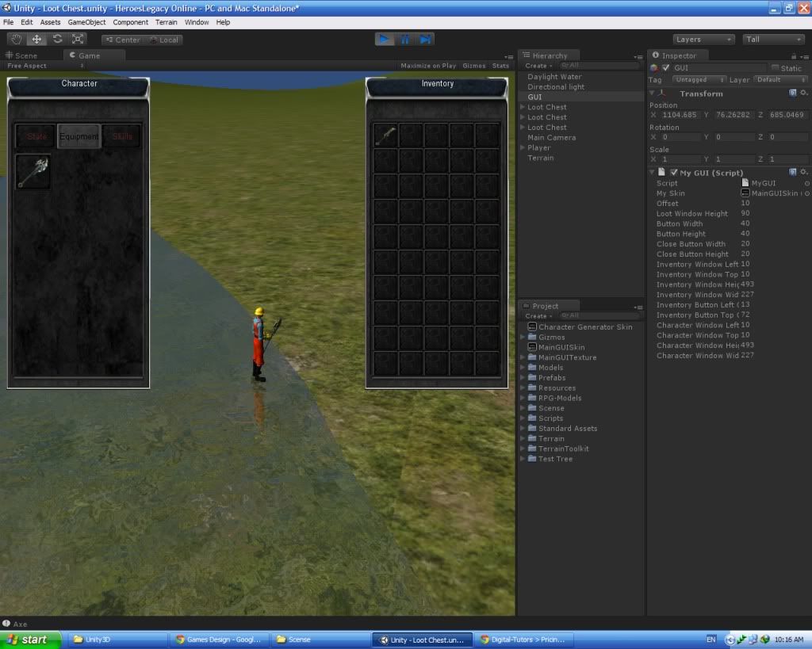812x649 pixels.
Task: Expand the Player object in Hierarchy
Action: (523, 147)
